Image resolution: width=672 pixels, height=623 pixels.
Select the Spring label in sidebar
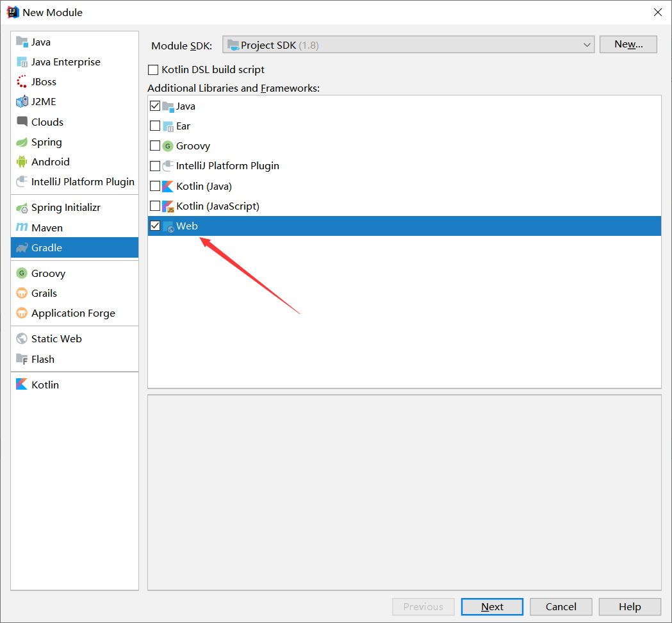(46, 142)
